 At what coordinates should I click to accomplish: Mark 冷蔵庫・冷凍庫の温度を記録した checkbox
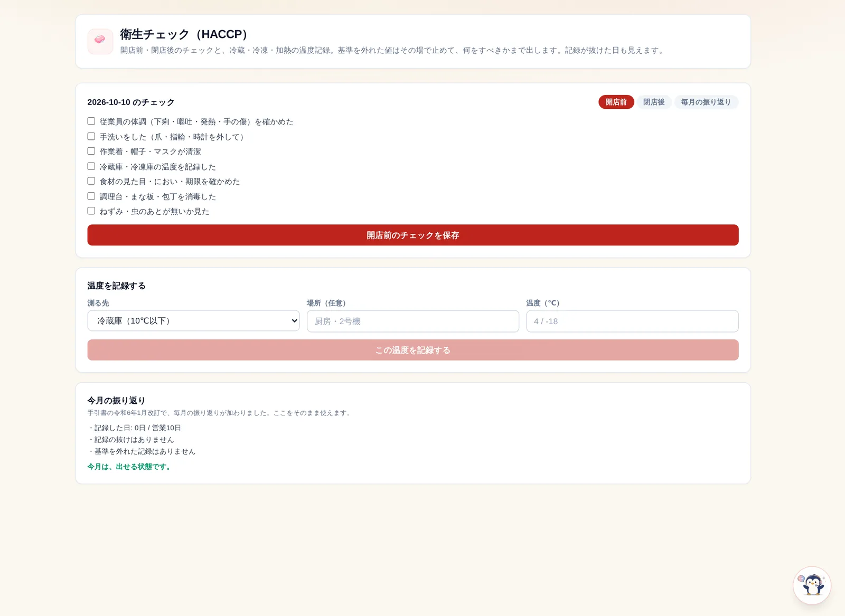91,166
